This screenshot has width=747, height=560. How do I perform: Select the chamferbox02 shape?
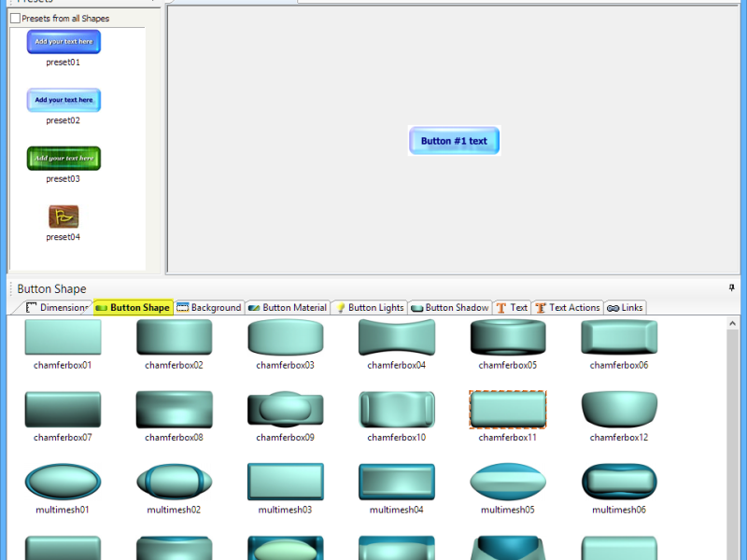point(174,337)
